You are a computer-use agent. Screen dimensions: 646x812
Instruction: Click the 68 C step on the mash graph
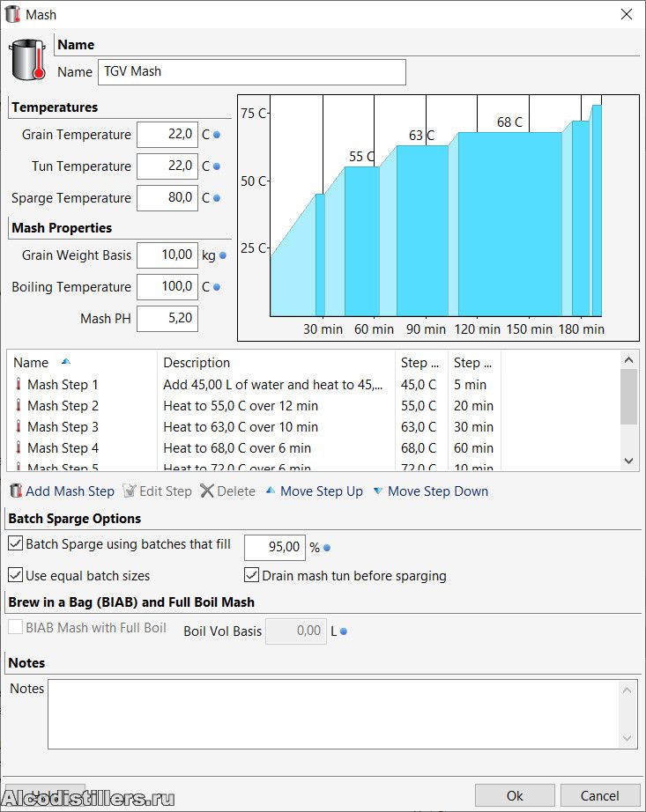point(509,220)
